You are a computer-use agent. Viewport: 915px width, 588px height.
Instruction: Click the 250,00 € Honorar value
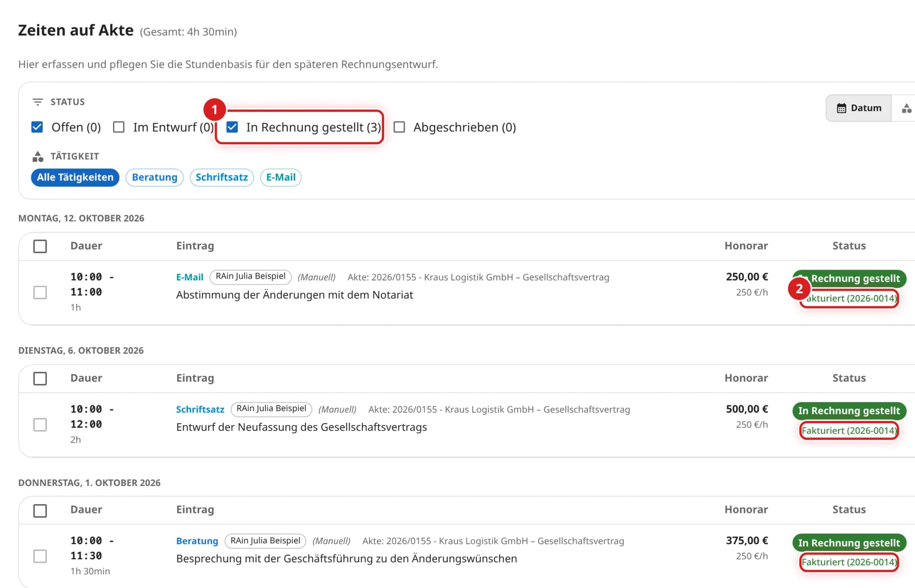(x=747, y=277)
